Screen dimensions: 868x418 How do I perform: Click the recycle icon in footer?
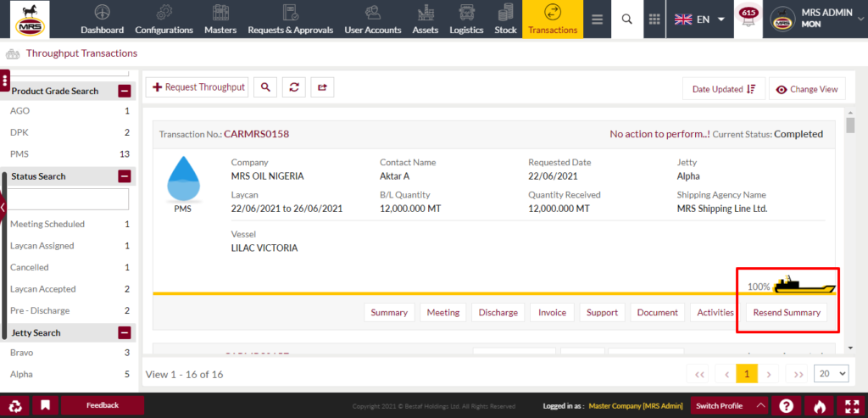click(14, 406)
